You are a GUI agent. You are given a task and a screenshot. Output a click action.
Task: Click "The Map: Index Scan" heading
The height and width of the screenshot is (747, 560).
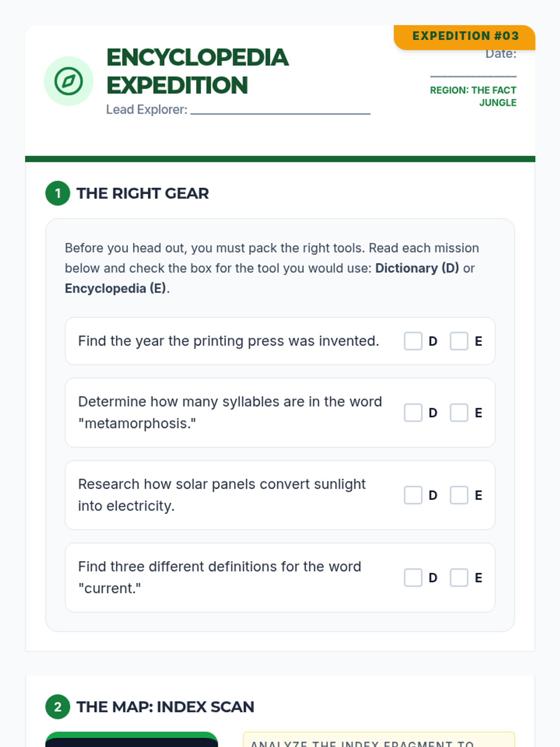(x=165, y=707)
